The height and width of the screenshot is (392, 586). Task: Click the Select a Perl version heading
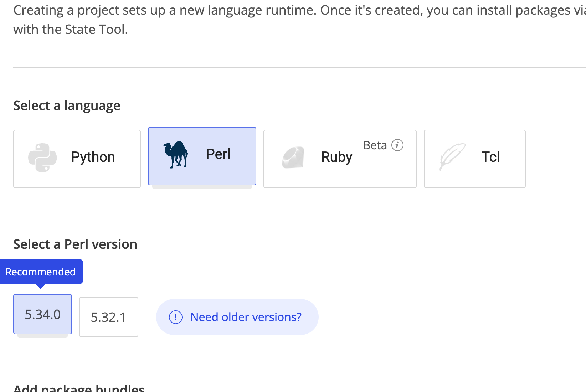(75, 244)
